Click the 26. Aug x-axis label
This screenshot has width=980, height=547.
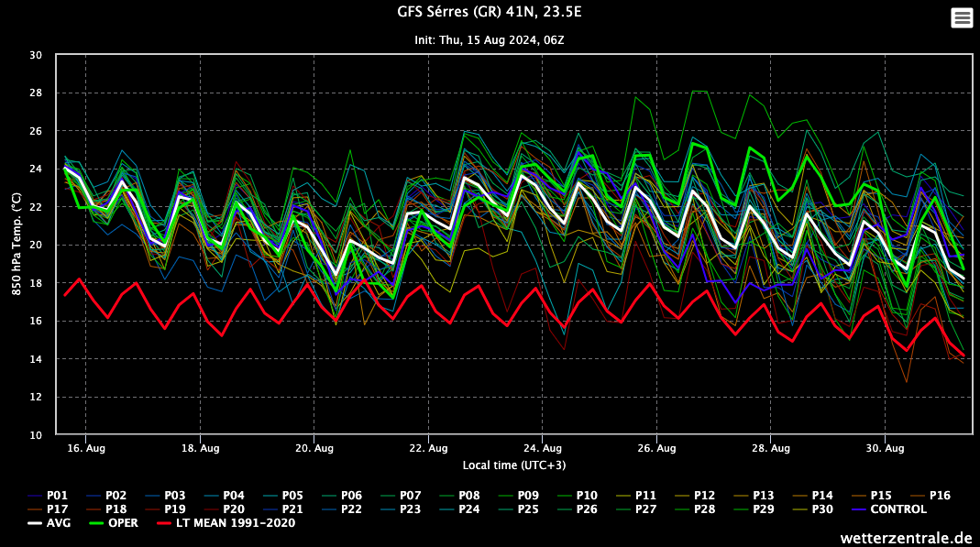point(657,448)
